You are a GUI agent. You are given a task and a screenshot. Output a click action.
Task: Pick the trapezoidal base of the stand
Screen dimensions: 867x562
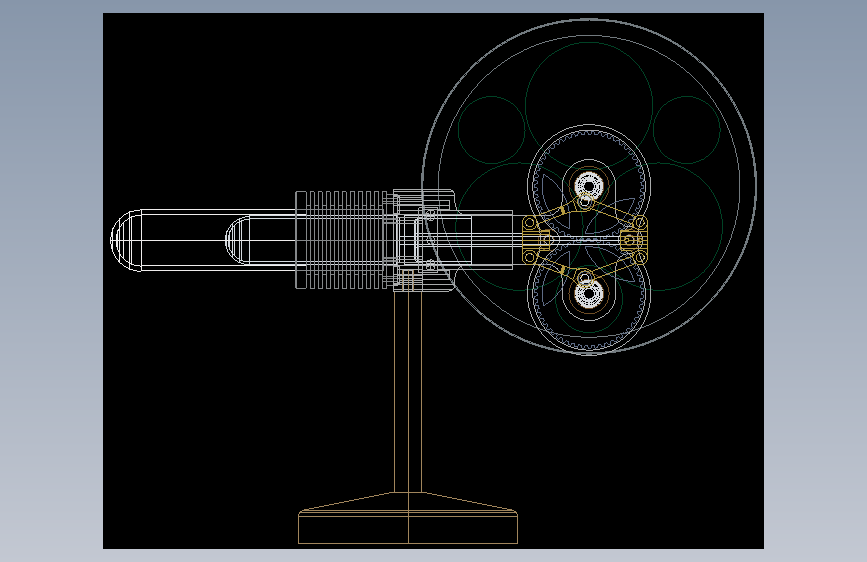pos(408,518)
